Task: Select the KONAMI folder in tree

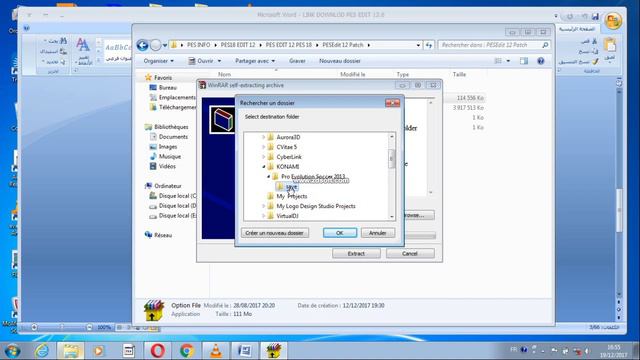Action: pos(288,167)
